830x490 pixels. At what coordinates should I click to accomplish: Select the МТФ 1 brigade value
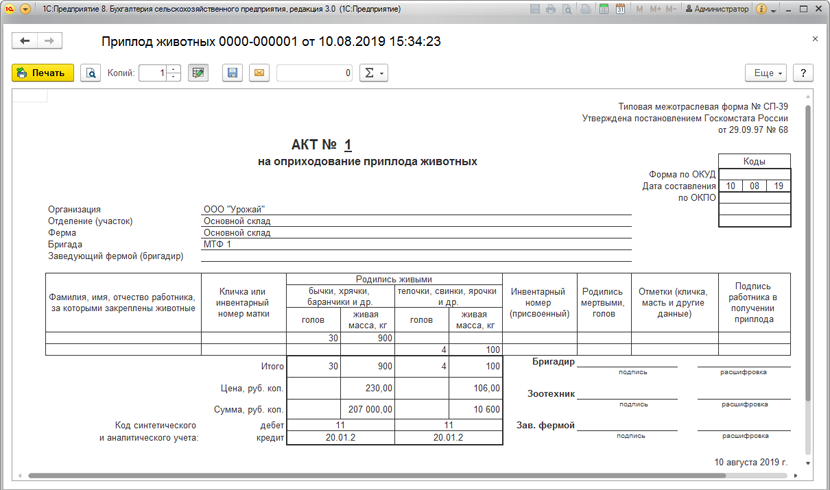pos(217,244)
